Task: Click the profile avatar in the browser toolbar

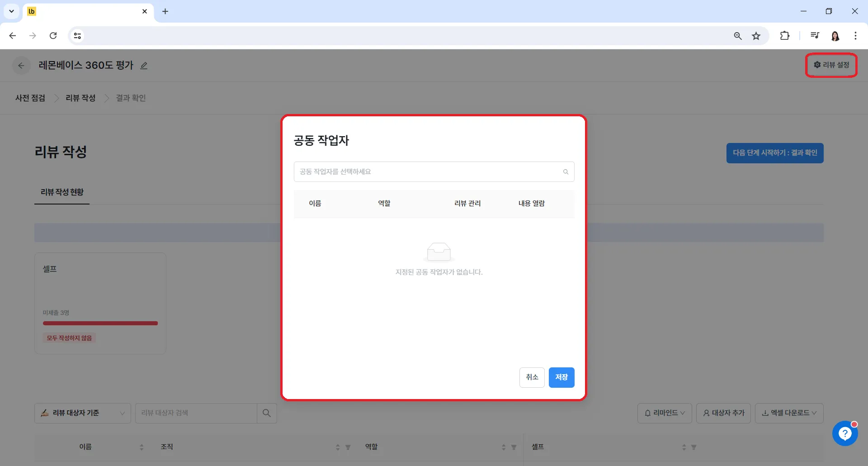Action: (835, 36)
